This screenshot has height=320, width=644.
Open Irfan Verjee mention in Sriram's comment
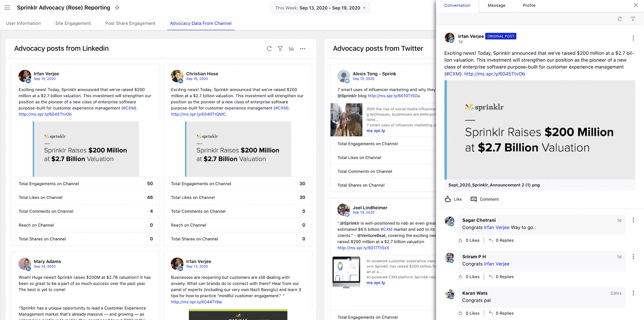tap(496, 264)
